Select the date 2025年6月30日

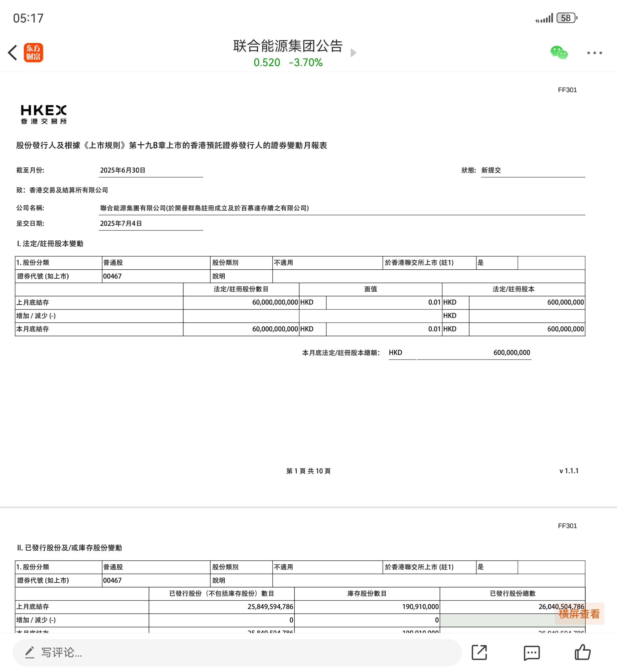[x=123, y=170]
